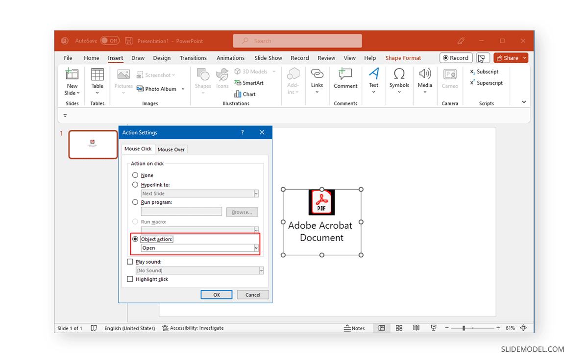The image size is (588, 364).
Task: Confirm settings with the OK button
Action: [216, 294]
